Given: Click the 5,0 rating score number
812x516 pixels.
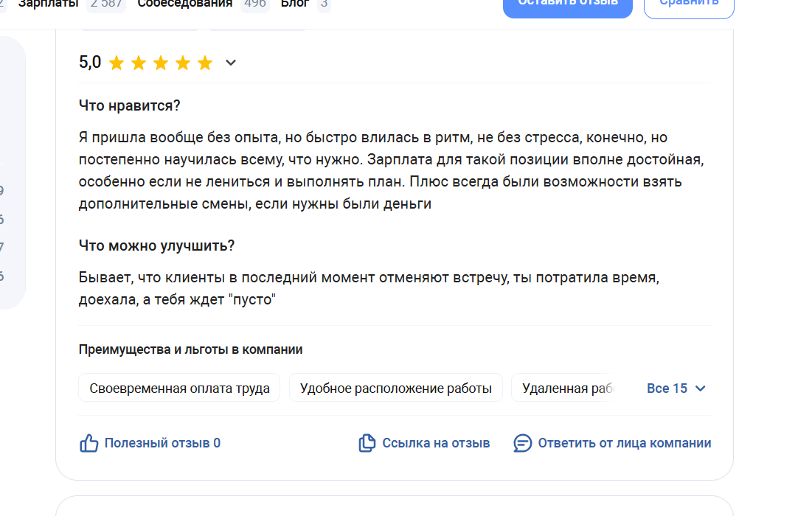Looking at the screenshot, I should [90, 63].
